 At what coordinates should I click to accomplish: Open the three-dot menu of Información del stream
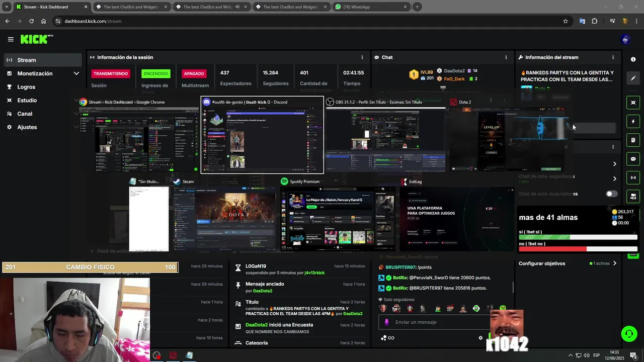[x=612, y=57]
